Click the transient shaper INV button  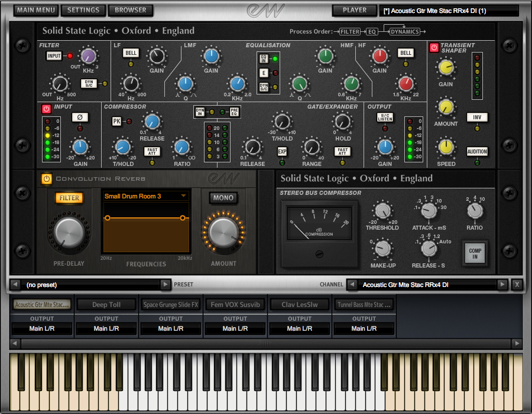tap(477, 118)
